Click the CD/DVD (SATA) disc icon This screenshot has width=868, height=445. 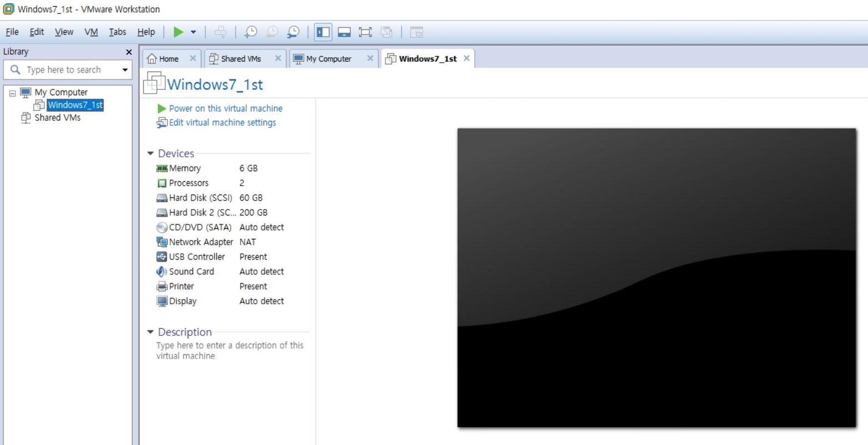click(162, 227)
